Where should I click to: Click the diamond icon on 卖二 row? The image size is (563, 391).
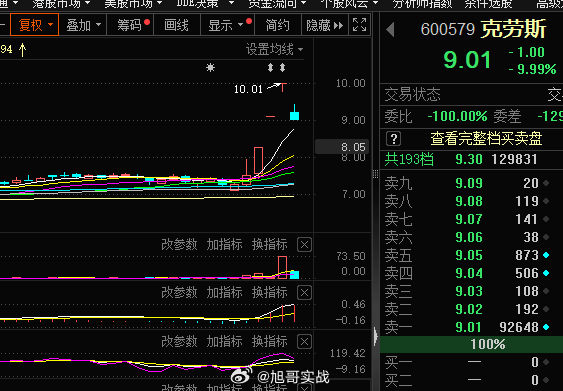pos(546,309)
